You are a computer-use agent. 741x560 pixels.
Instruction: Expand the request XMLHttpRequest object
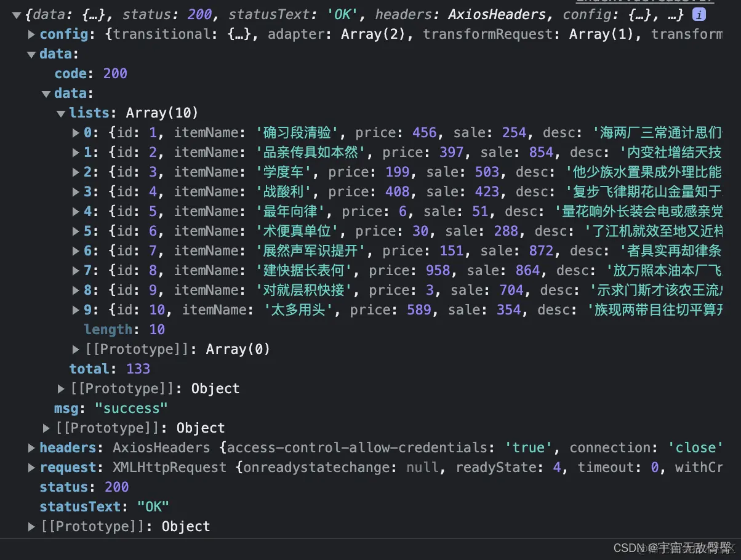pos(31,468)
